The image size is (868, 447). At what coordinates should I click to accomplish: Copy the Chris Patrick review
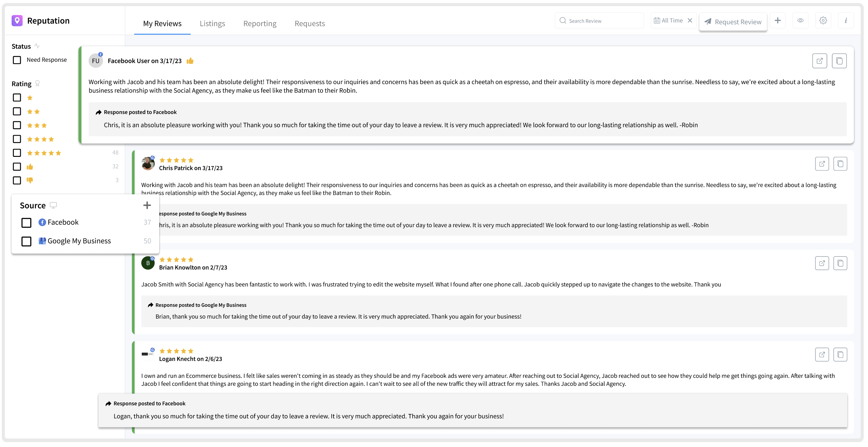pos(840,164)
